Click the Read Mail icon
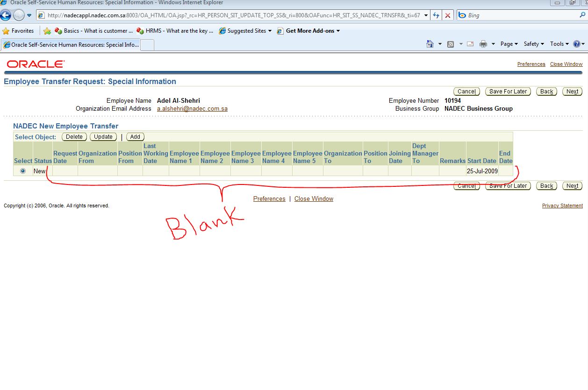 pyautogui.click(x=470, y=44)
